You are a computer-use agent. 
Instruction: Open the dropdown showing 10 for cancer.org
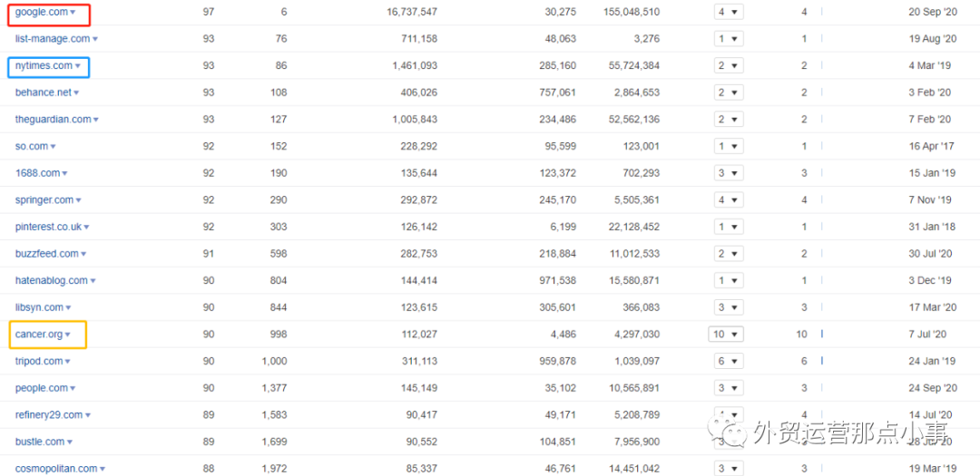(x=726, y=335)
